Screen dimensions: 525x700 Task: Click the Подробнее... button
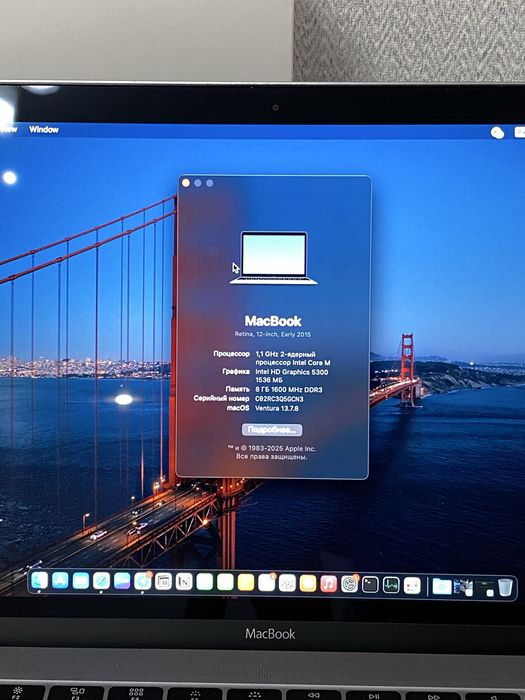tap(272, 429)
